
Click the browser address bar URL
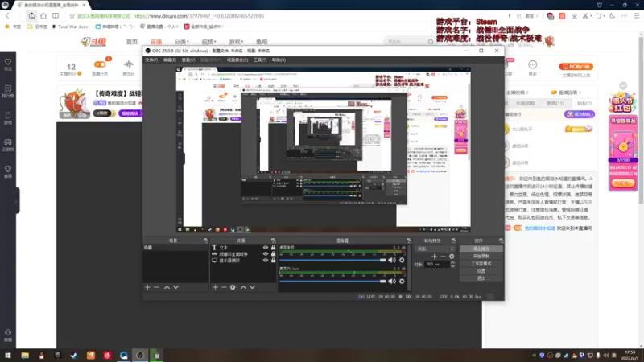[199, 16]
